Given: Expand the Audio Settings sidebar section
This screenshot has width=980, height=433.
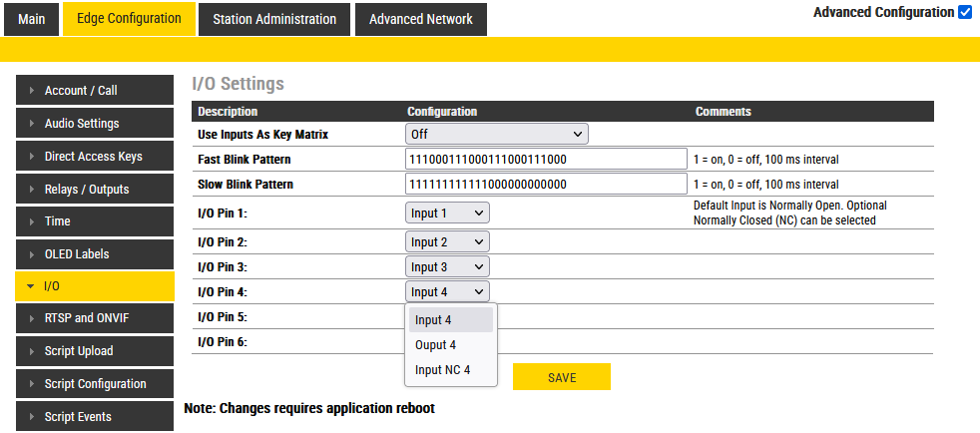Looking at the screenshot, I should [95, 124].
